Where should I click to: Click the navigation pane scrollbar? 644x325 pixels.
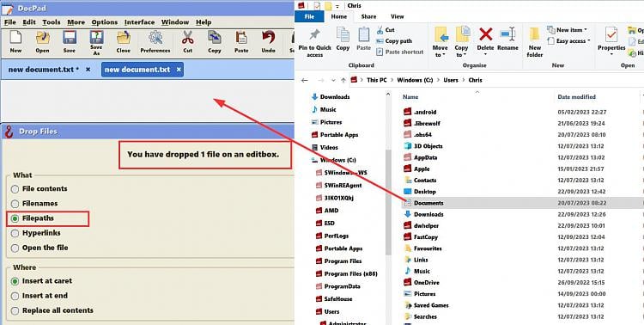click(388, 201)
